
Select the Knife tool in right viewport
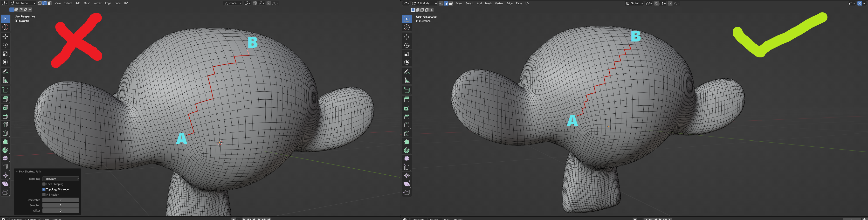(407, 133)
